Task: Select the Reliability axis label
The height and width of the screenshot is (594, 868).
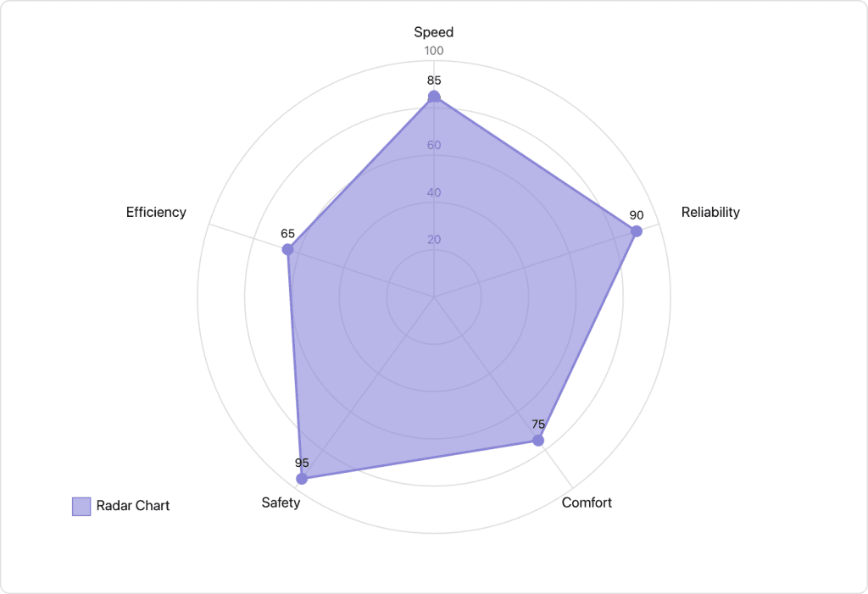Action: (x=710, y=212)
